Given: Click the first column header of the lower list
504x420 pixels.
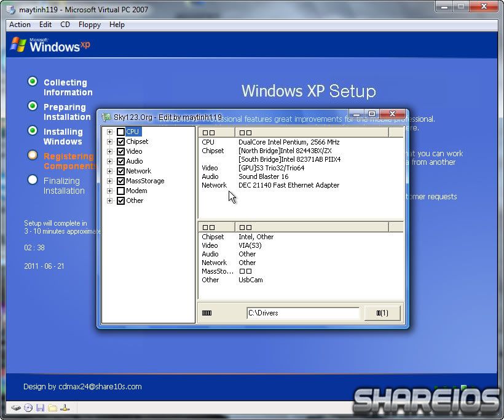Looking at the screenshot, I should (217, 228).
